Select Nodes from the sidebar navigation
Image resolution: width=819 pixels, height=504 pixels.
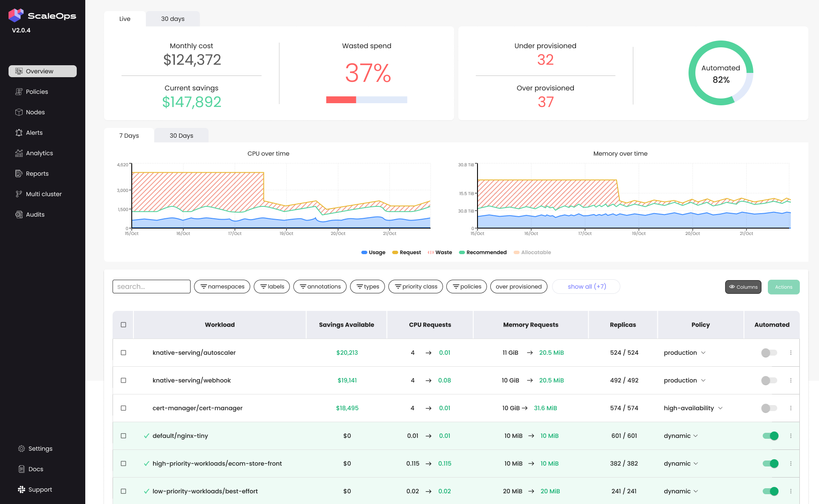click(x=35, y=112)
